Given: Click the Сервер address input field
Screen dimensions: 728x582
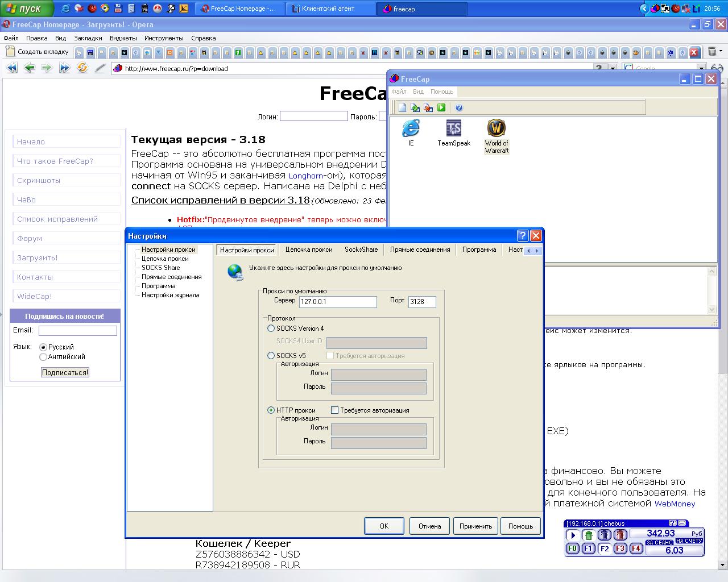Looking at the screenshot, I should click(x=338, y=302).
